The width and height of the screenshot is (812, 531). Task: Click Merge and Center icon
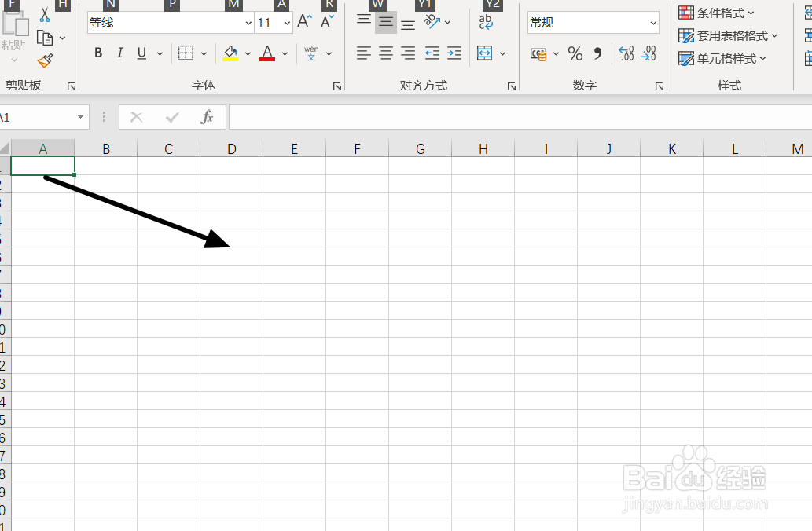coord(485,53)
